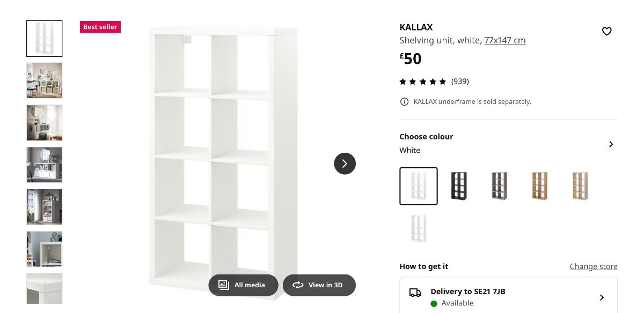Click Change store link
Screen dimensions: 644x313
click(594, 266)
